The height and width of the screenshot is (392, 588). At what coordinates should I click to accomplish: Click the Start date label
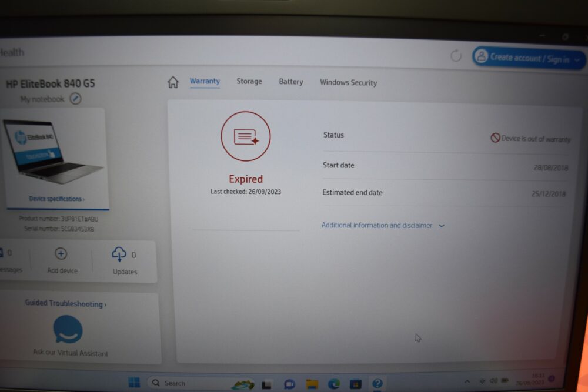[x=338, y=165]
